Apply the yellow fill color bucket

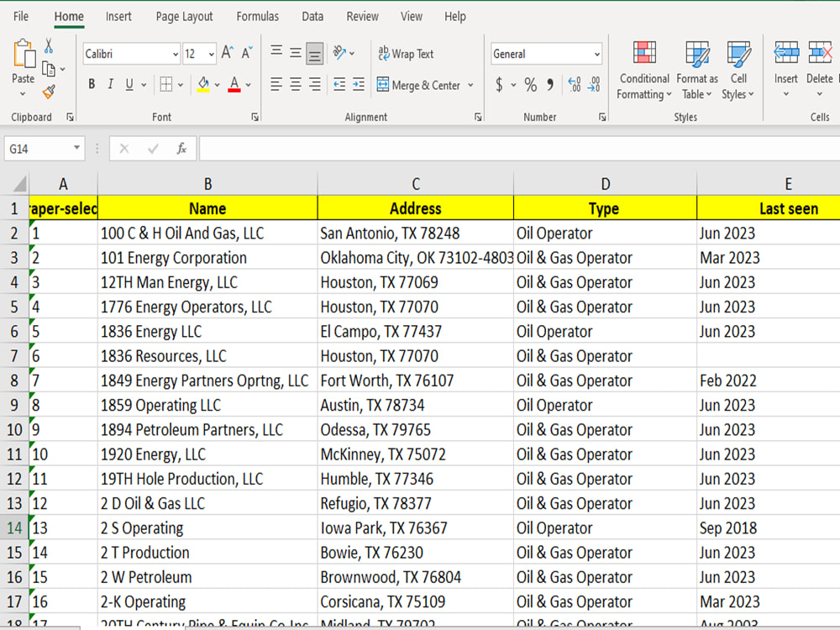coord(203,85)
